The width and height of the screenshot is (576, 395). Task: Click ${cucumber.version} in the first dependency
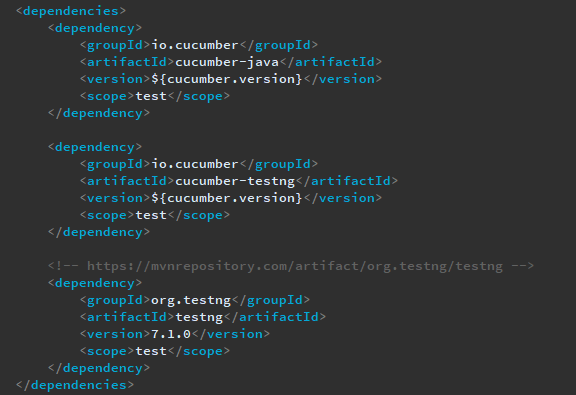tap(227, 79)
